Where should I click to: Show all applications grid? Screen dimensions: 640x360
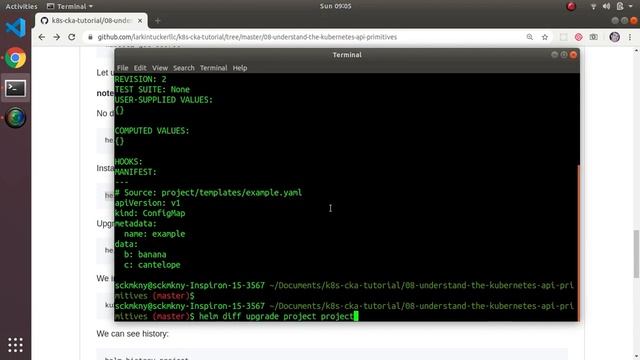(16, 345)
